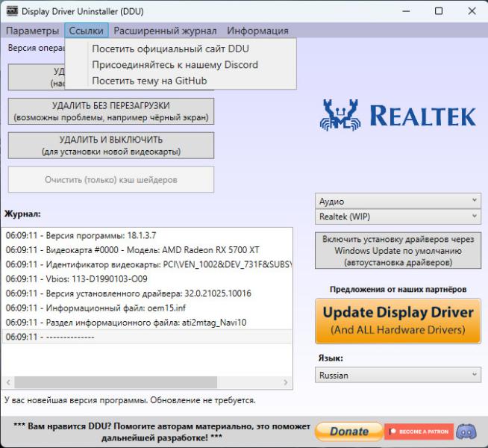Click УДАЛИТЬ БЕЗ ПЕРЕЗАГРУЗКИ button
Image resolution: width=488 pixels, height=448 pixels.
pyautogui.click(x=111, y=111)
